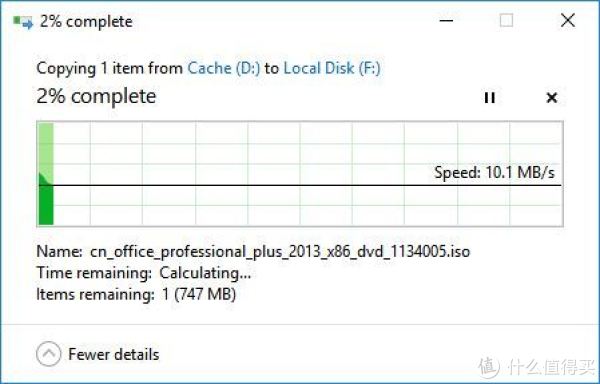Screen dimensions: 600x384
Task: Select the Speed: 10.1 MB/s label
Action: 494,172
